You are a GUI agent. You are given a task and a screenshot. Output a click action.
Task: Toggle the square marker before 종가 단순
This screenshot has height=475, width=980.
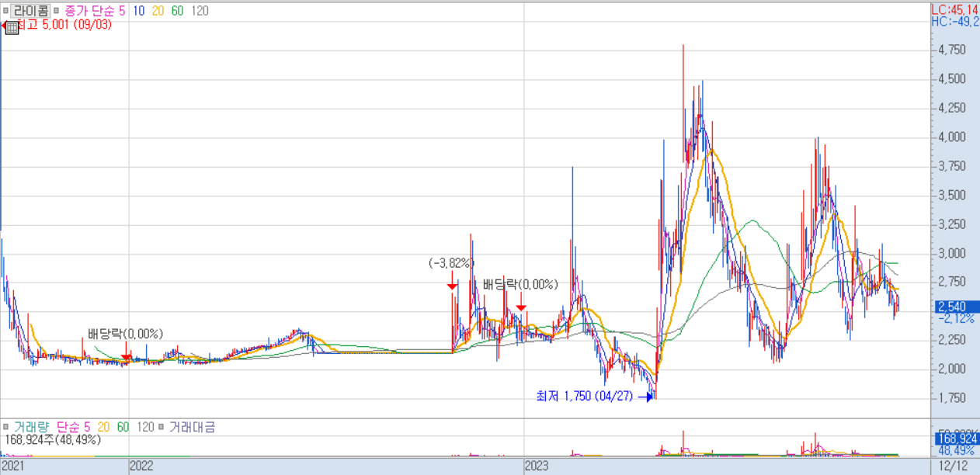point(57,12)
